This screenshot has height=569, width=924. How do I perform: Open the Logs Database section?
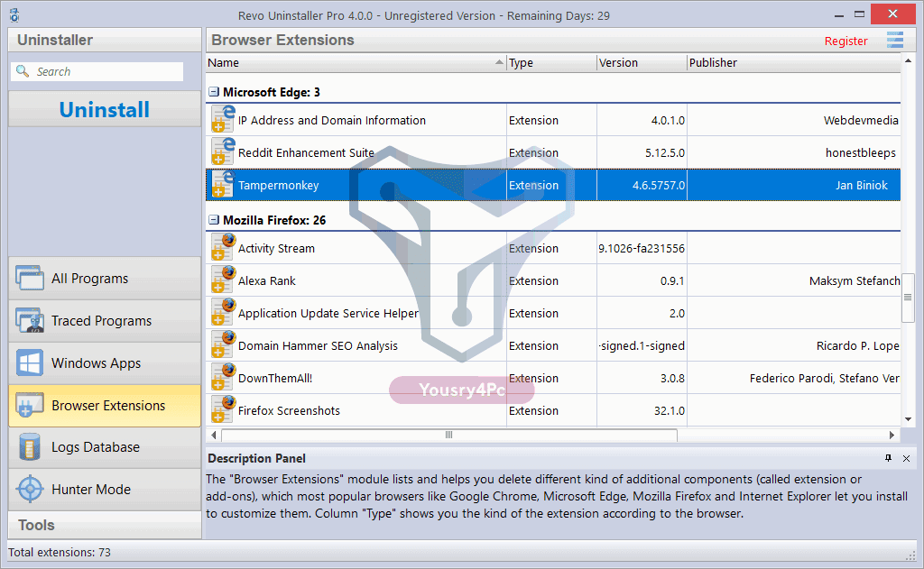coord(105,447)
